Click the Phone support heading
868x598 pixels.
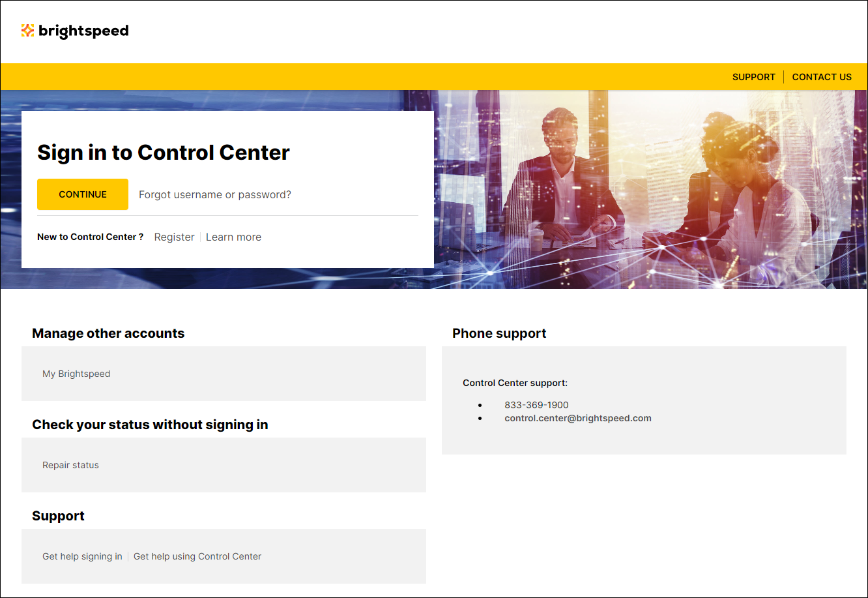click(499, 333)
